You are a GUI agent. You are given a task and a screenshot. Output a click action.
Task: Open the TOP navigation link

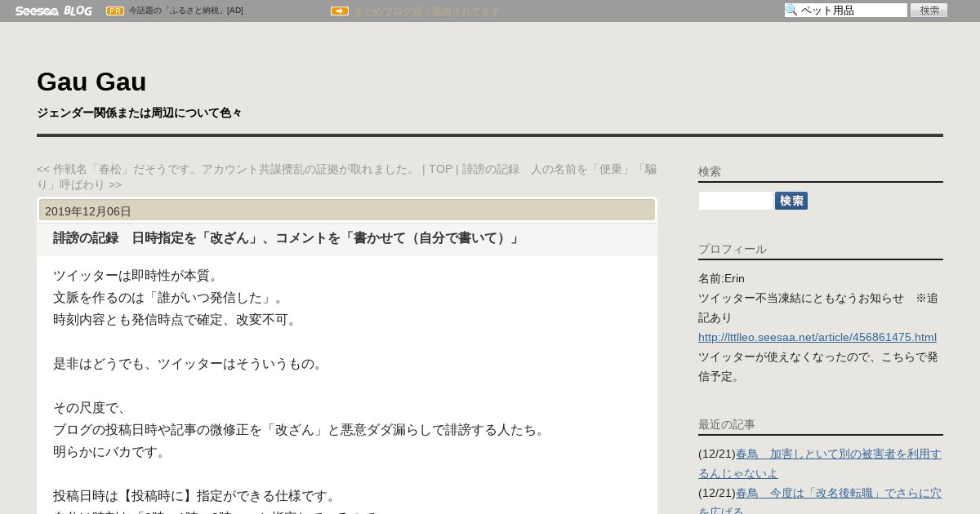440,169
